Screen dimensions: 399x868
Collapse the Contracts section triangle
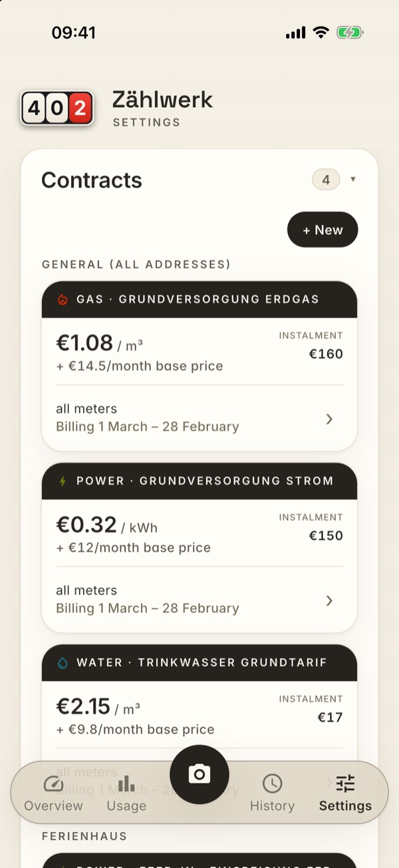[x=353, y=180]
